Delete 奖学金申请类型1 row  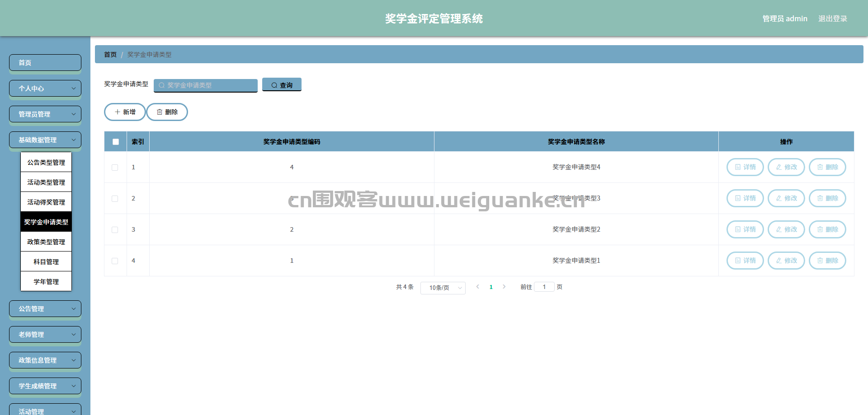827,261
